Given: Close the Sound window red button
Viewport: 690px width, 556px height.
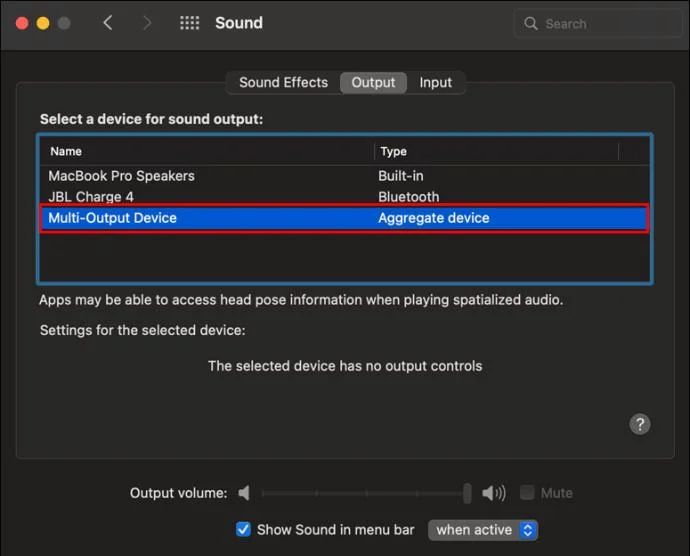Looking at the screenshot, I should [22, 23].
